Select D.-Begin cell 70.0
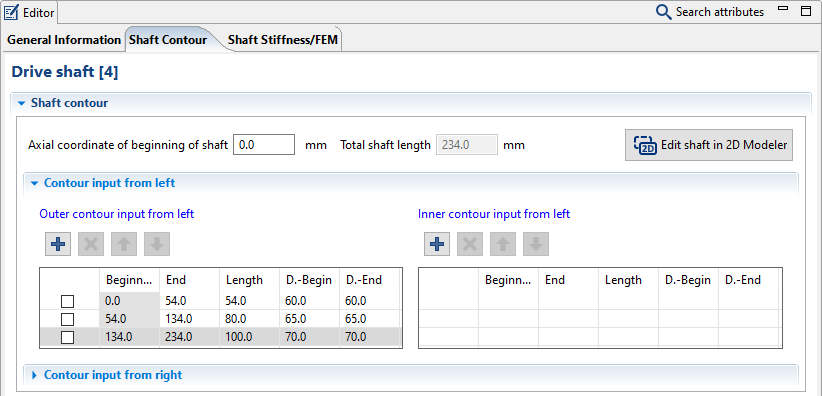This screenshot has width=822, height=396. coord(310,337)
